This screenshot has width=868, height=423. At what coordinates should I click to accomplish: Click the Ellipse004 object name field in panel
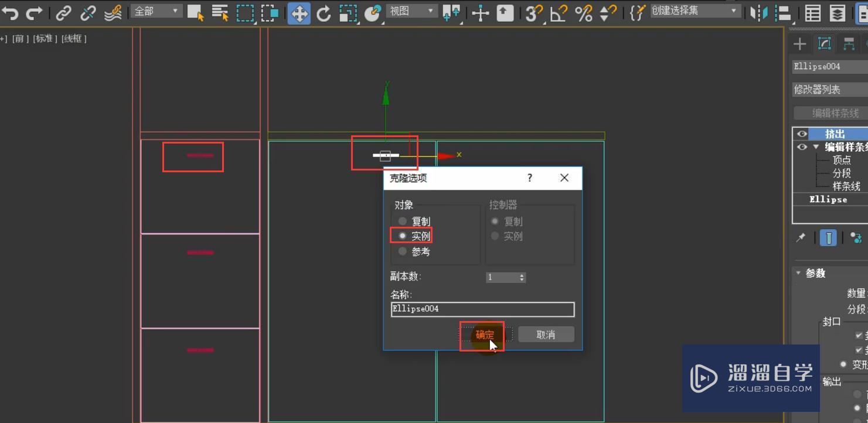tap(830, 66)
